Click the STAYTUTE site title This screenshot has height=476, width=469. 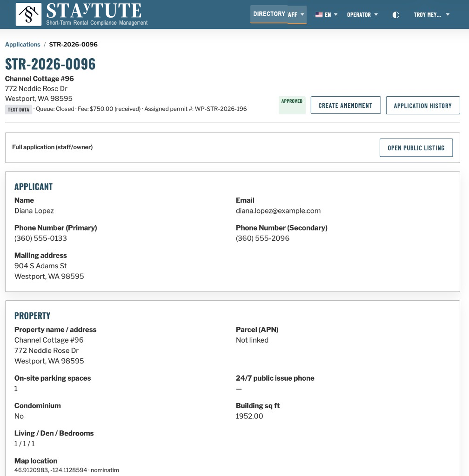click(94, 11)
